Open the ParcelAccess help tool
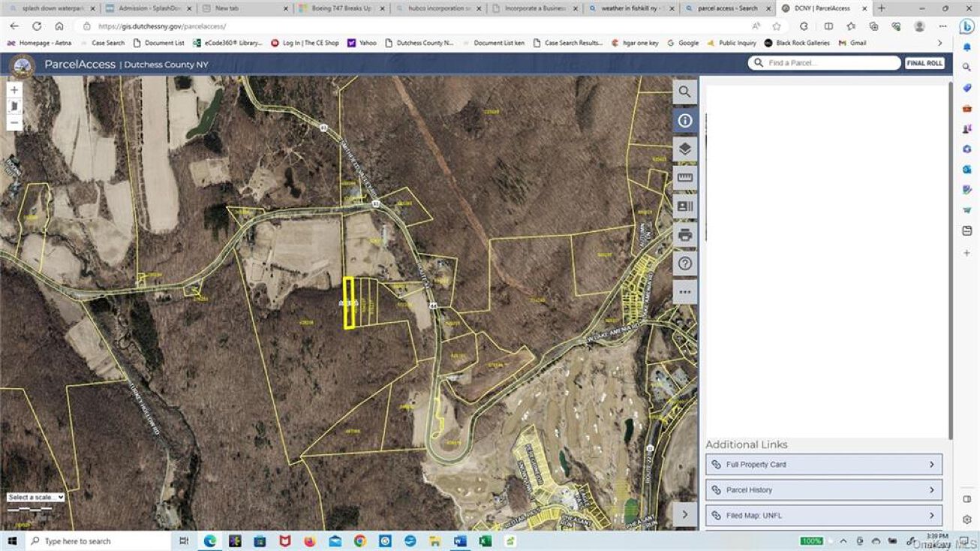Viewport: 980px width, 551px height. (684, 263)
